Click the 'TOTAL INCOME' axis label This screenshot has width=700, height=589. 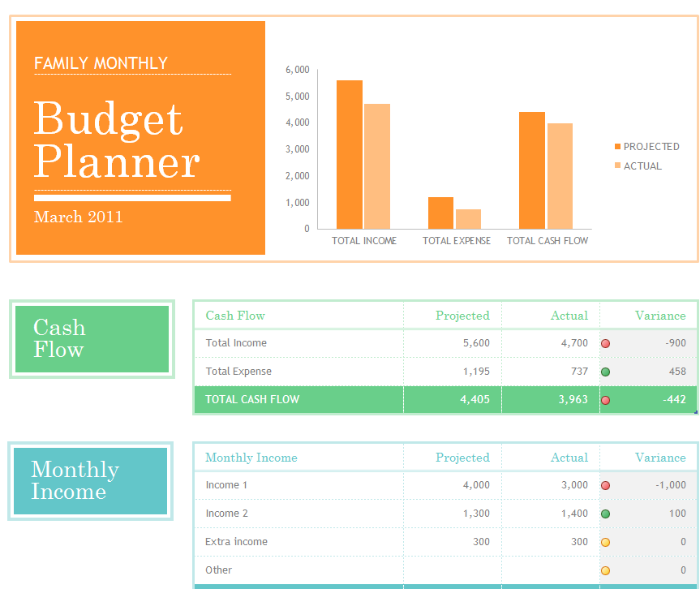click(x=364, y=241)
